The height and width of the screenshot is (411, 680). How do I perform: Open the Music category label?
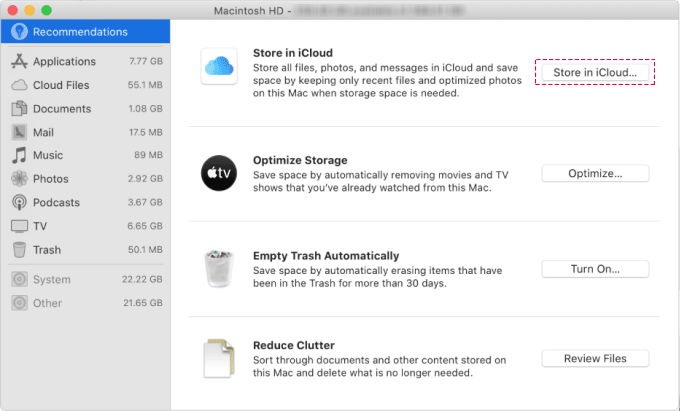[x=48, y=155]
